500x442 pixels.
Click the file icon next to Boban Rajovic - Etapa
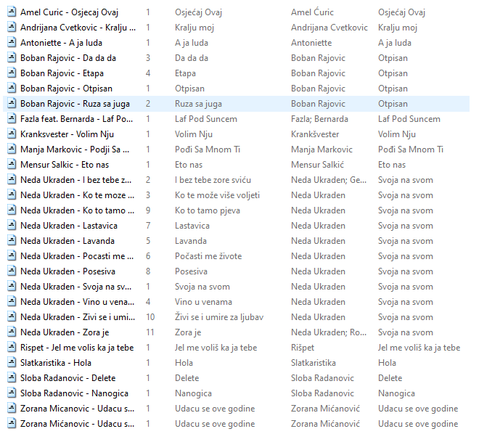[x=12, y=73]
